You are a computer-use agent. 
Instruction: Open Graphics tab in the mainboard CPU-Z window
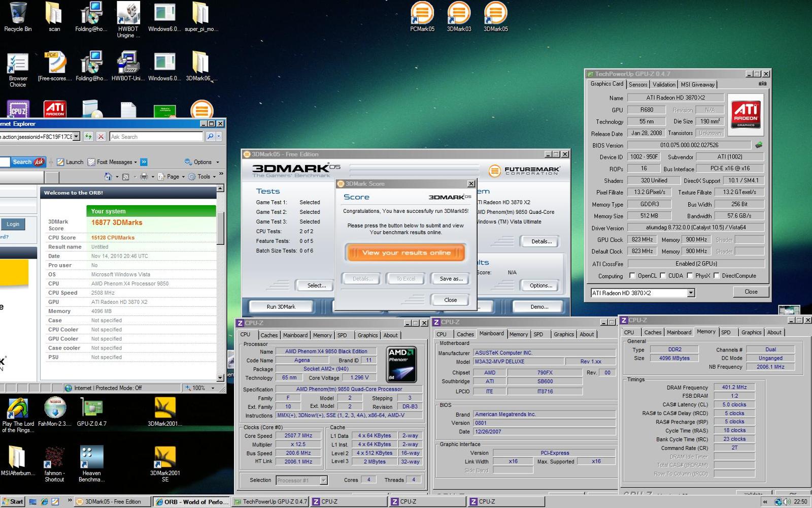(564, 334)
